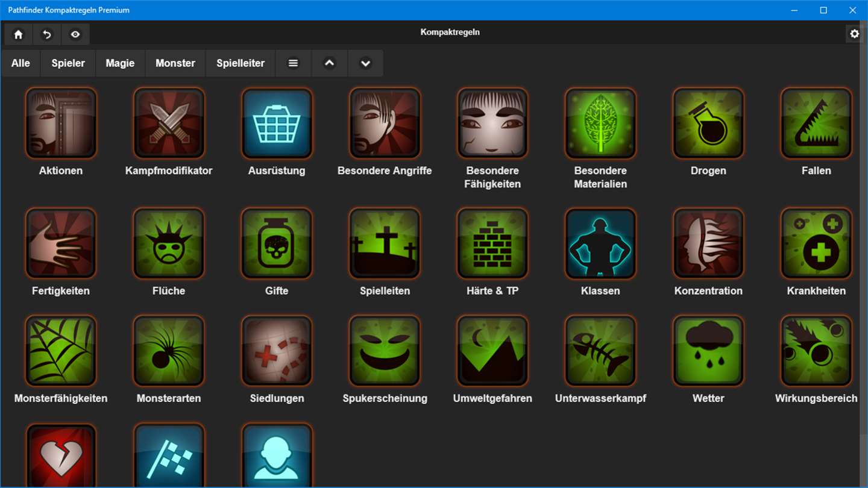Open the Wetter rain cloud icon
868x488 pixels.
click(x=708, y=351)
